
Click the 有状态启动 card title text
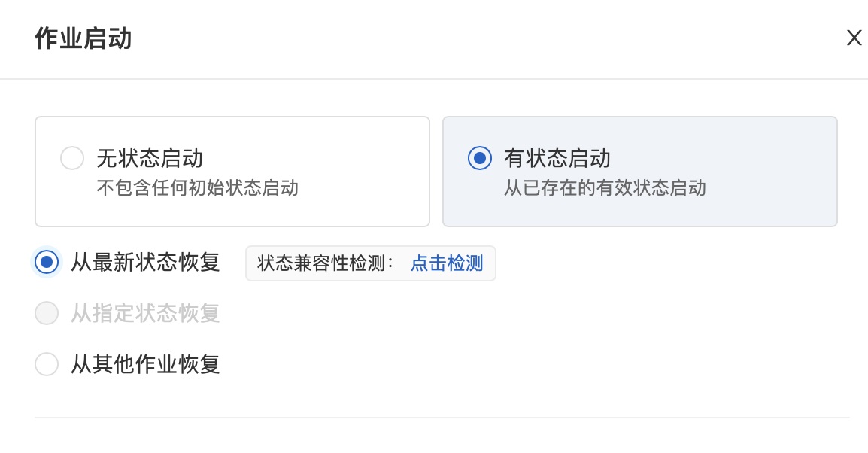pyautogui.click(x=557, y=159)
